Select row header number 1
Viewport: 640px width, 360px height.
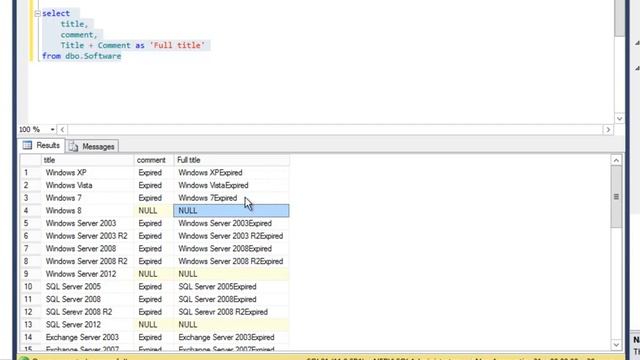pos(31,173)
